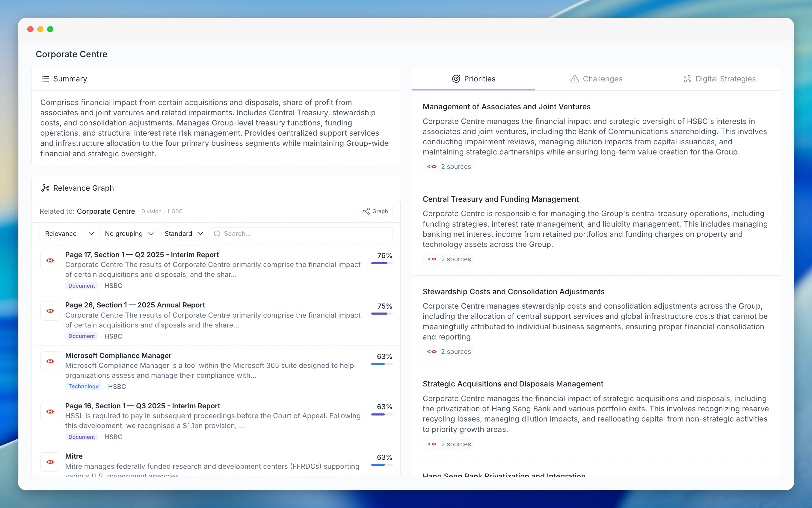
Task: Click HSBC logo beside Microsoft Compliance Manager
Action: point(50,361)
